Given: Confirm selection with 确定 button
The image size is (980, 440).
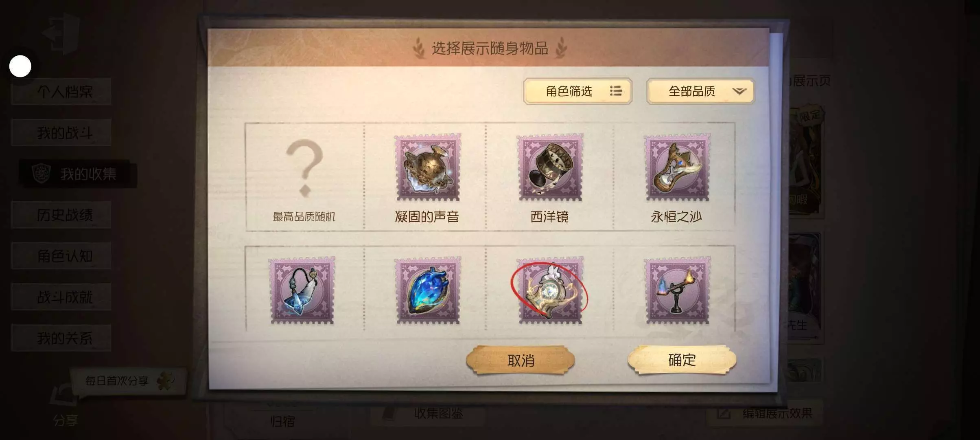Looking at the screenshot, I should (682, 359).
